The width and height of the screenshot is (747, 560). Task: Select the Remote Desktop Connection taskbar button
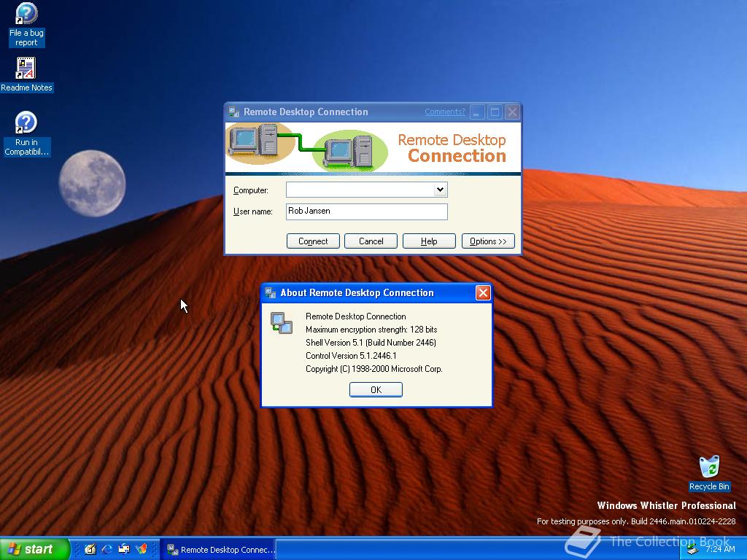coord(218,550)
